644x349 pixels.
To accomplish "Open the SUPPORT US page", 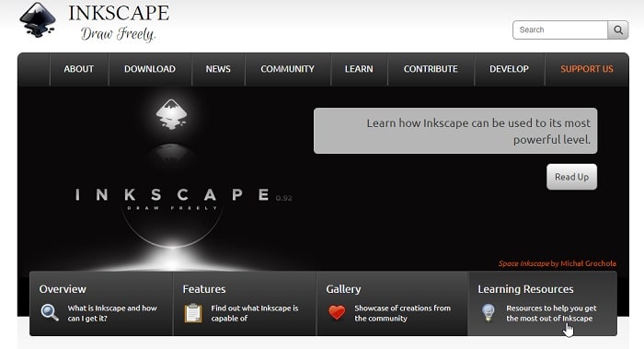I will (x=587, y=69).
